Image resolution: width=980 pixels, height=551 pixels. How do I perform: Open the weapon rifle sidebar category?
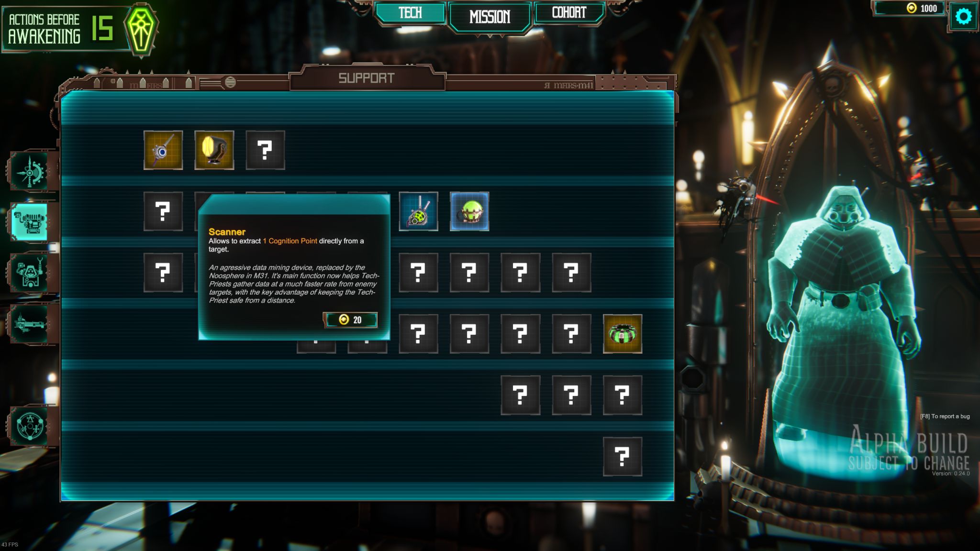pyautogui.click(x=30, y=324)
